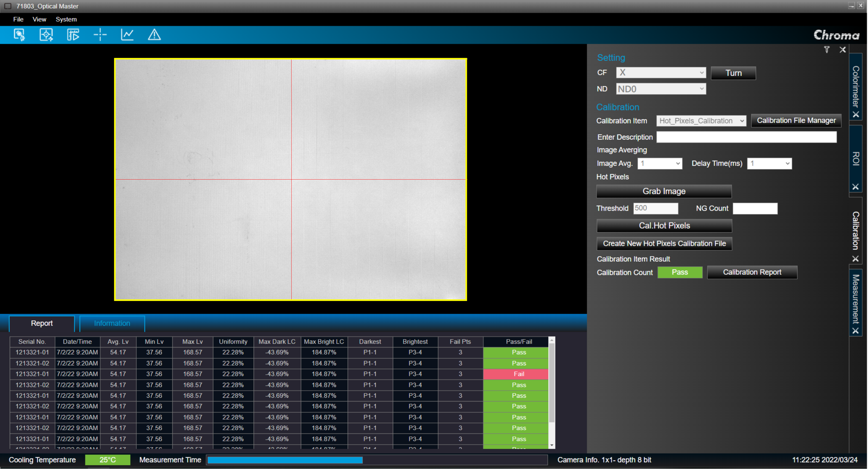The image size is (868, 469).
Task: Click the Calibration Report button
Action: pyautogui.click(x=752, y=272)
